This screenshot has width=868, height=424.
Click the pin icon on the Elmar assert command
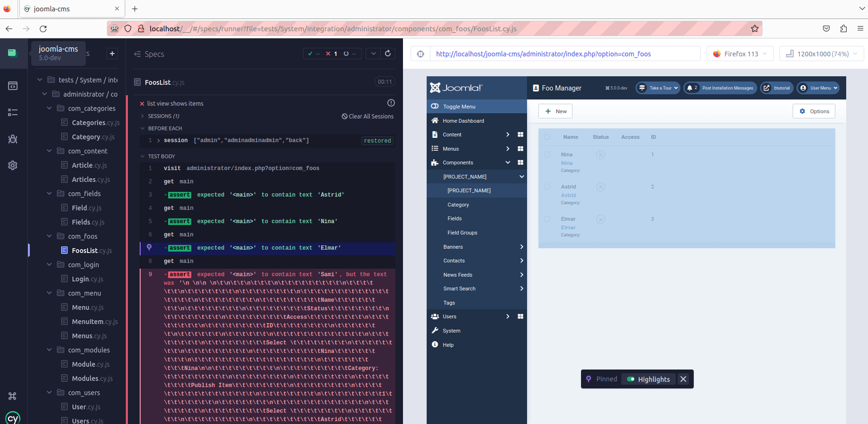(x=149, y=247)
